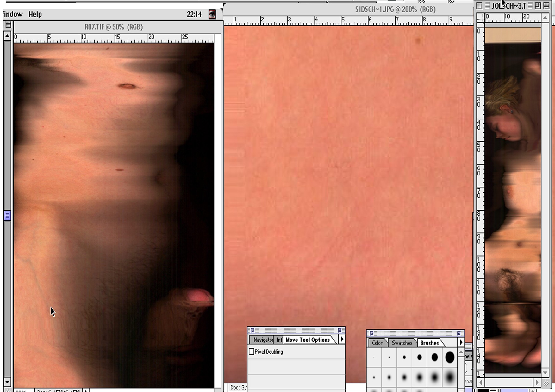The image size is (555, 392).
Task: Enable the Pixel Doubling checkbox
Action: pyautogui.click(x=252, y=352)
